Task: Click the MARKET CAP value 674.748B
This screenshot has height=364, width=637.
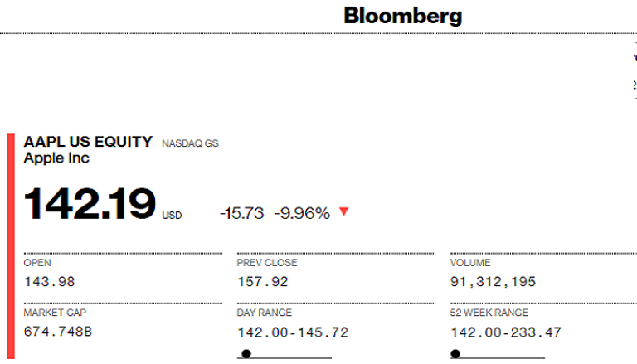Action: point(58,332)
